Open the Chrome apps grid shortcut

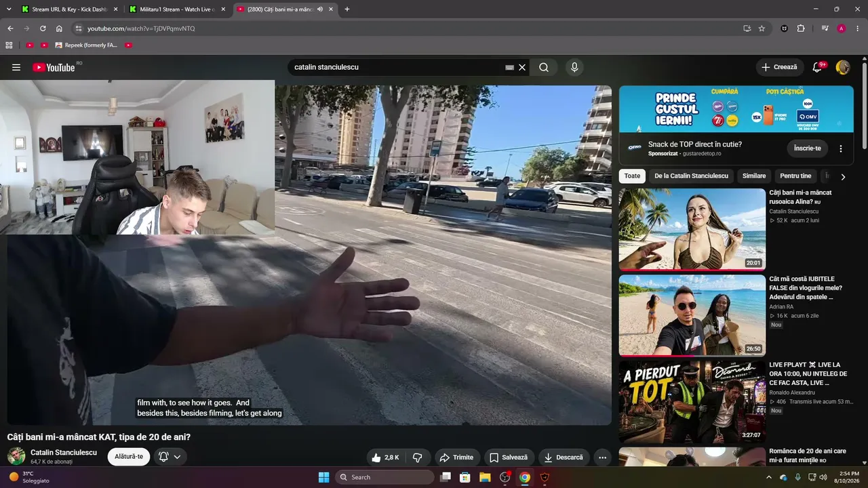click(9, 45)
